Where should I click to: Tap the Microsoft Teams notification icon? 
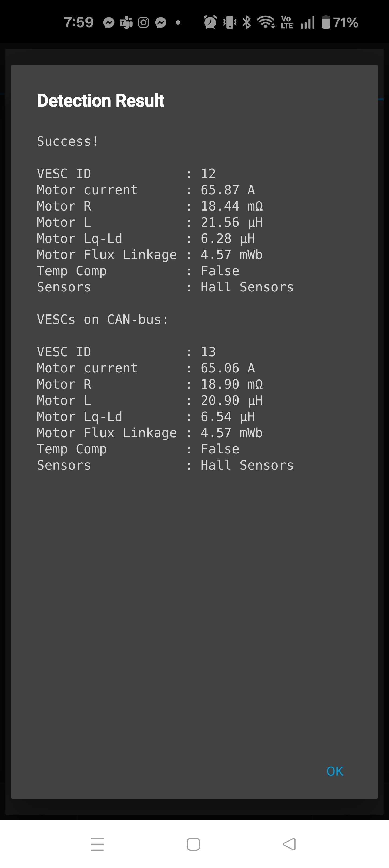pyautogui.click(x=126, y=23)
